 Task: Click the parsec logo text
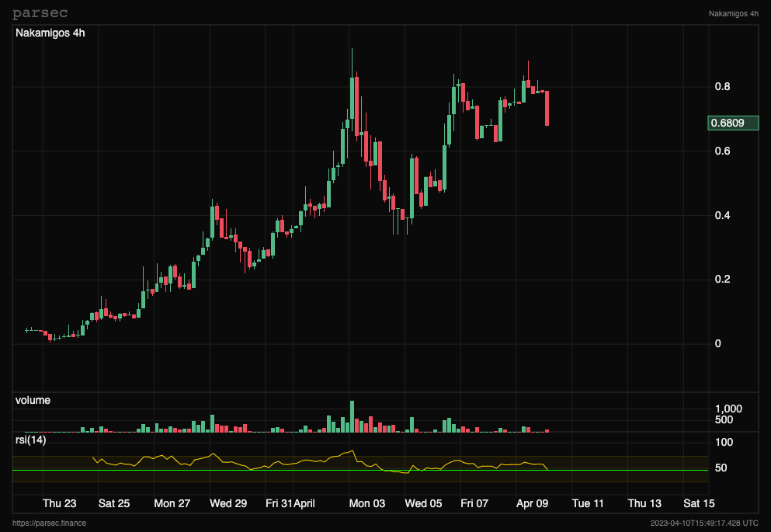click(x=40, y=13)
